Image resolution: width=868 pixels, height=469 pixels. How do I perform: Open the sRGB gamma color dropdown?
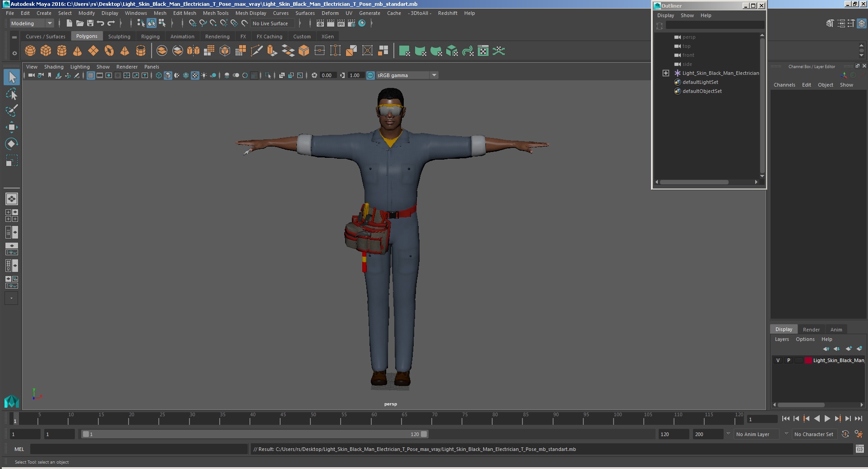coord(434,75)
